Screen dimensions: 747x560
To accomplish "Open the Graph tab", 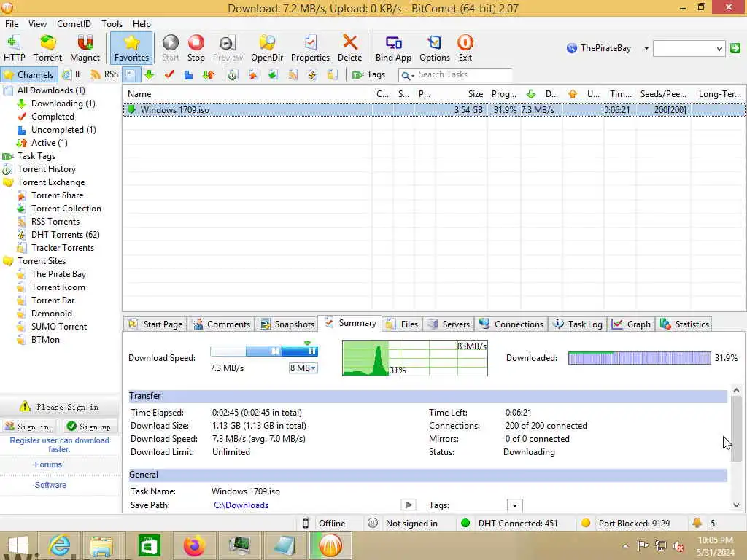I will (631, 324).
